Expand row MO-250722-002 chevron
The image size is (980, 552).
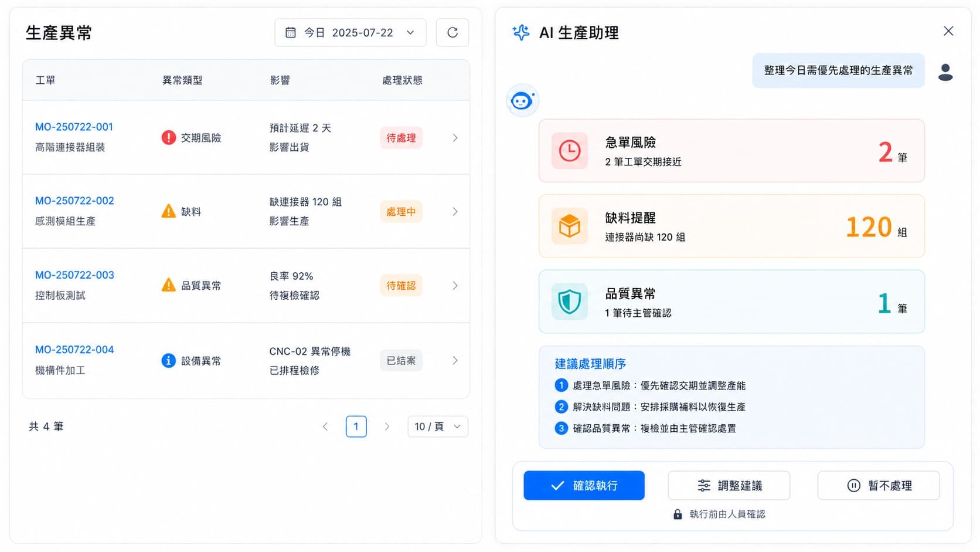(455, 211)
